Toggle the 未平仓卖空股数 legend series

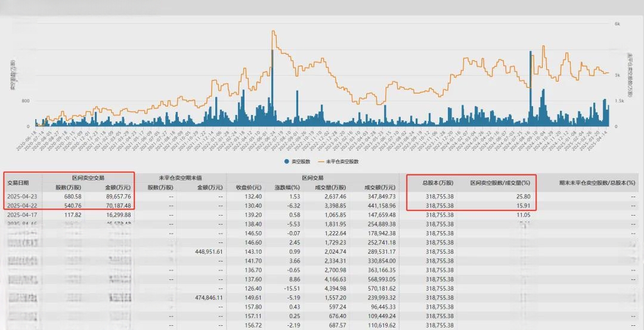point(339,161)
